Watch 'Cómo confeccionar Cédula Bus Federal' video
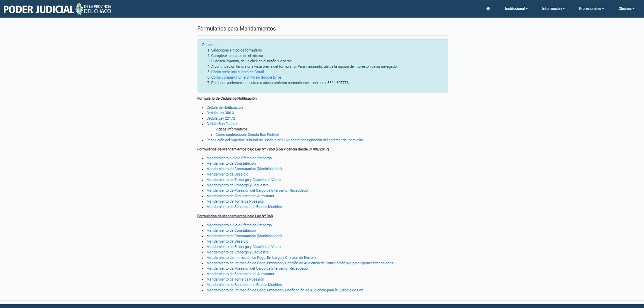Viewport: 644px width, 308px height. pos(247,135)
